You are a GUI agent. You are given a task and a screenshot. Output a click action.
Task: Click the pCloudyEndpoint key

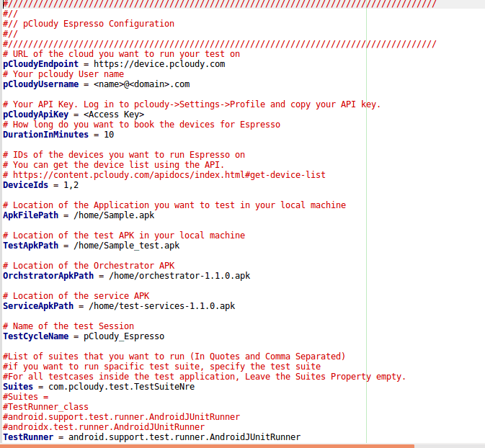point(41,64)
